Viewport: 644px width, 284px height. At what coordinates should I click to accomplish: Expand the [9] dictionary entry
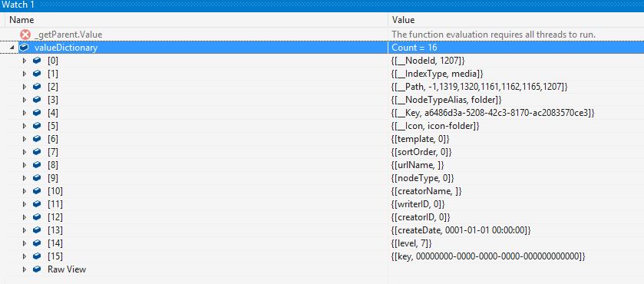pos(25,178)
